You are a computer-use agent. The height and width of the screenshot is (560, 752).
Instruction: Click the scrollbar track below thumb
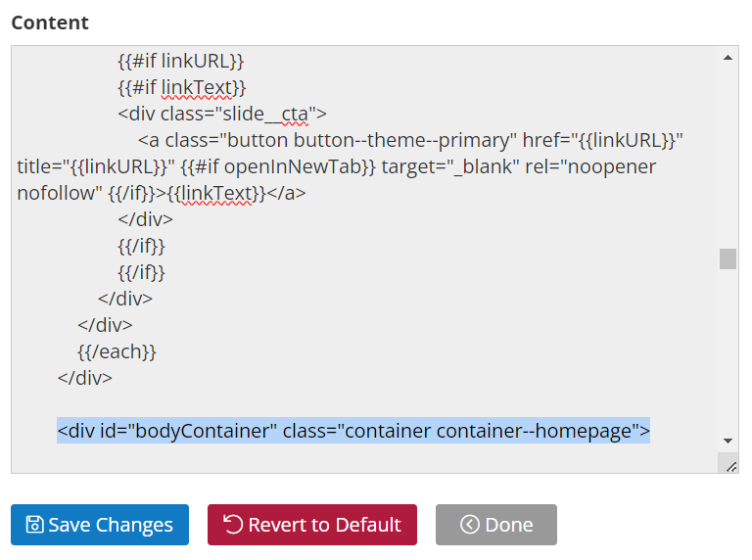728,350
